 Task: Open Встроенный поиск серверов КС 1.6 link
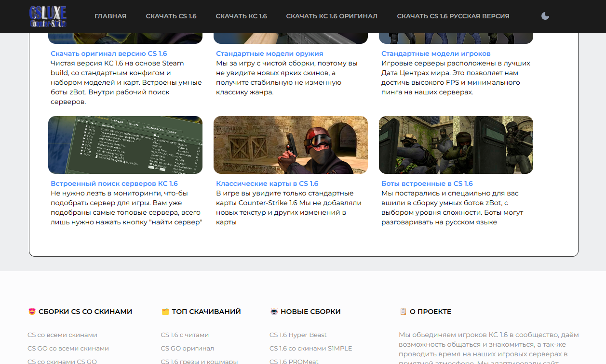(x=114, y=183)
